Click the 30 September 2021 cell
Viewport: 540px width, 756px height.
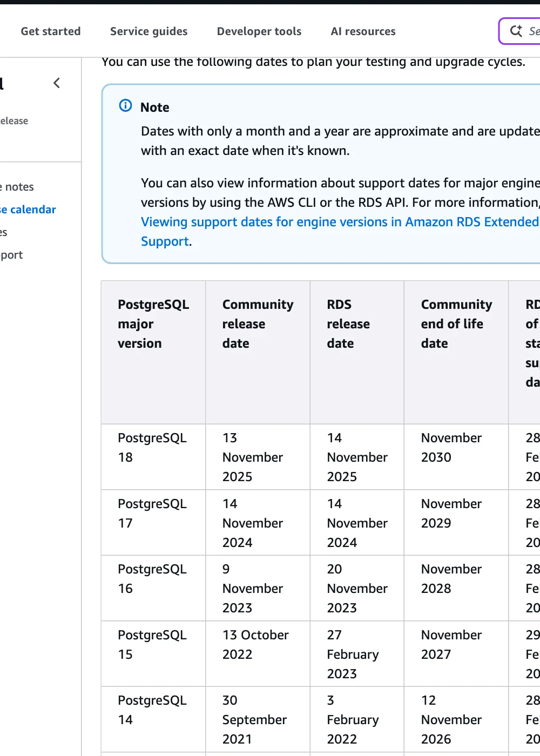tap(258, 719)
